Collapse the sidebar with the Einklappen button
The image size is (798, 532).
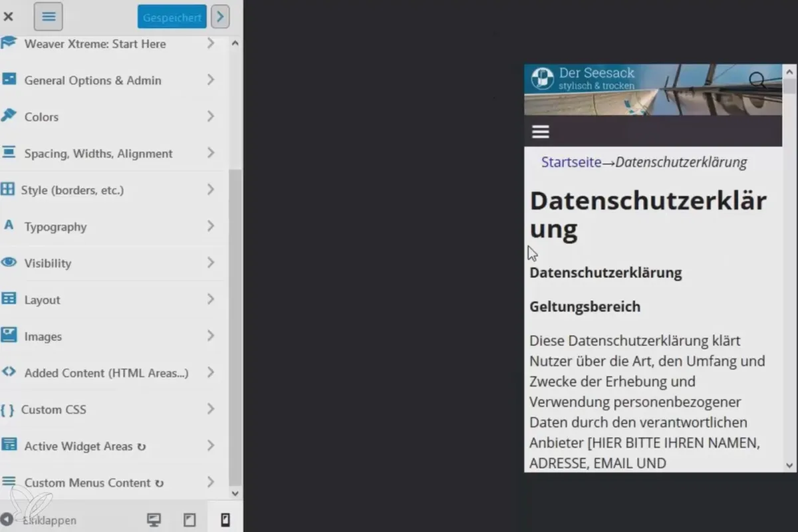click(x=39, y=520)
